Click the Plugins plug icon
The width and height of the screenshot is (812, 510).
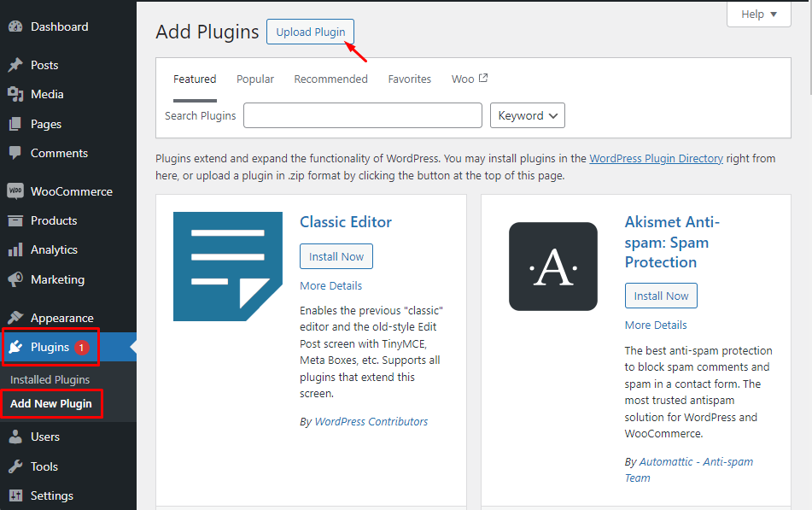point(15,347)
